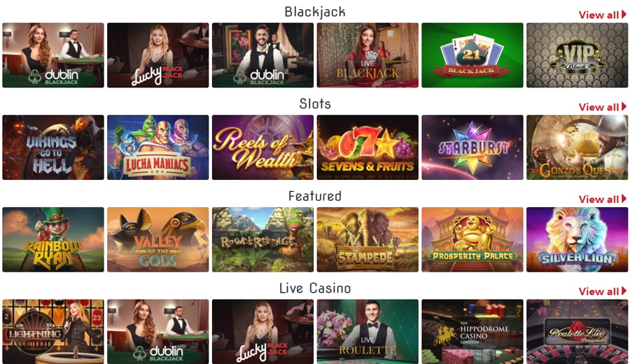Open the Silver Lion featured slot

(x=577, y=239)
